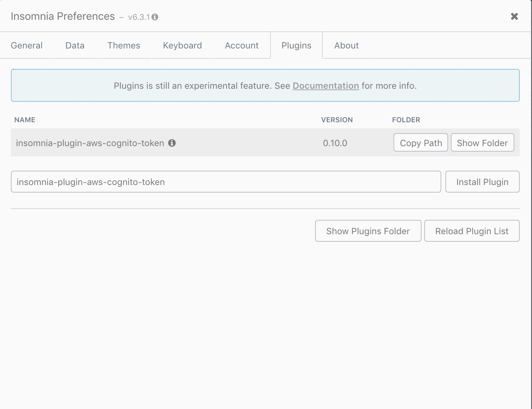This screenshot has width=532, height=409.
Task: Close the Insomnia Preferences dialog
Action: pos(514,16)
